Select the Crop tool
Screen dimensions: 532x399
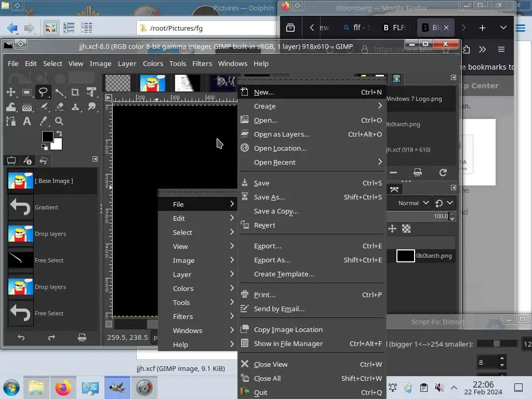pyautogui.click(x=75, y=92)
